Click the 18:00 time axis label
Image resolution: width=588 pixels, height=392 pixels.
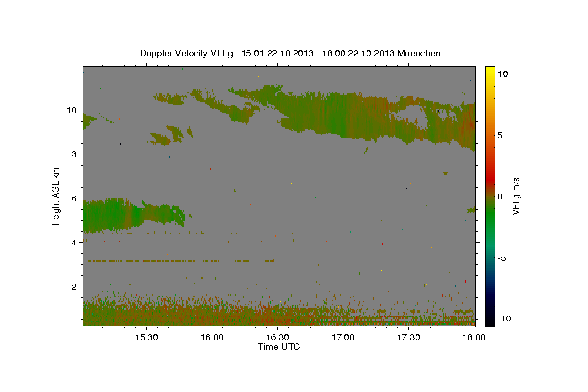474,337
